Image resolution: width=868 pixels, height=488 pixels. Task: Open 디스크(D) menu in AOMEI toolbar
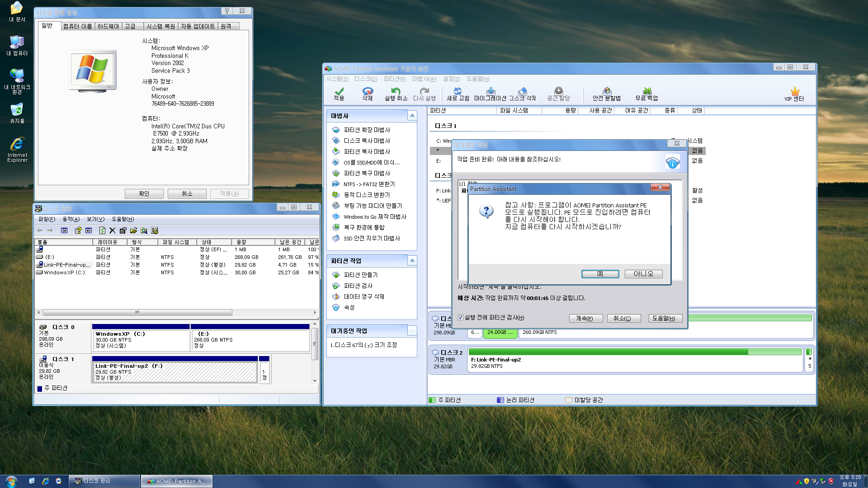(365, 80)
